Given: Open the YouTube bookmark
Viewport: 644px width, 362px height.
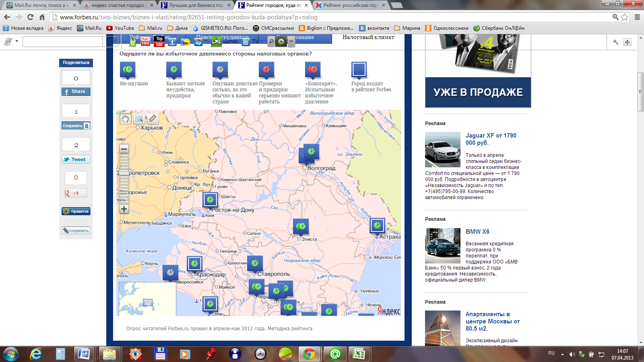Looking at the screenshot, I should [120, 28].
